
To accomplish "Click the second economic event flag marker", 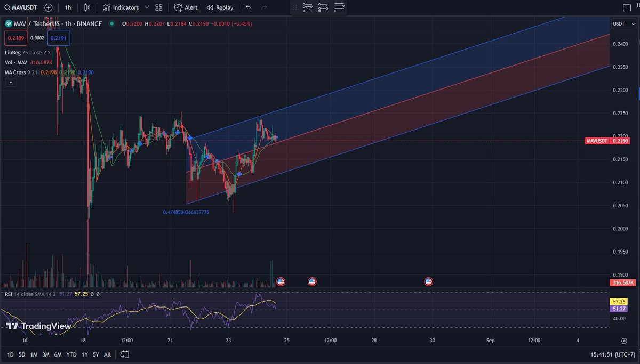I will (x=313, y=281).
